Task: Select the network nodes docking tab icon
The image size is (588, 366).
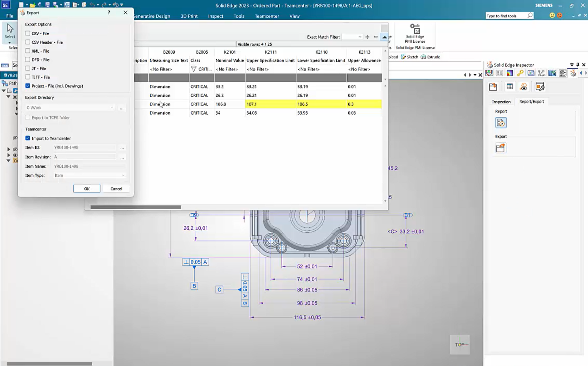Action: pos(541,73)
